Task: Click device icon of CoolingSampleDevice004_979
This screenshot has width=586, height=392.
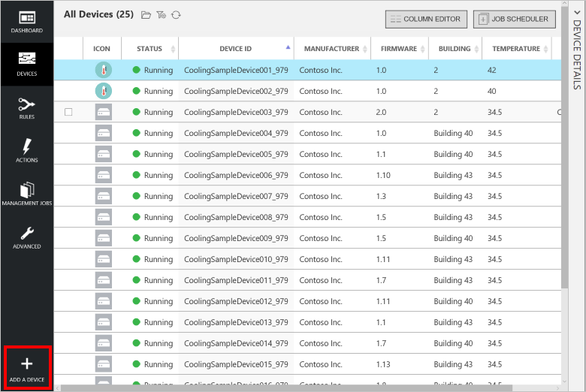Action: 104,133
